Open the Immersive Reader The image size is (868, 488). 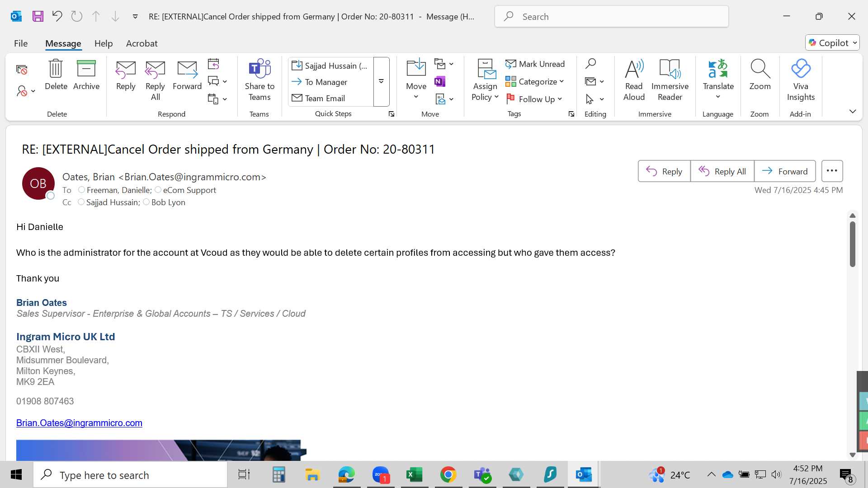tap(670, 80)
